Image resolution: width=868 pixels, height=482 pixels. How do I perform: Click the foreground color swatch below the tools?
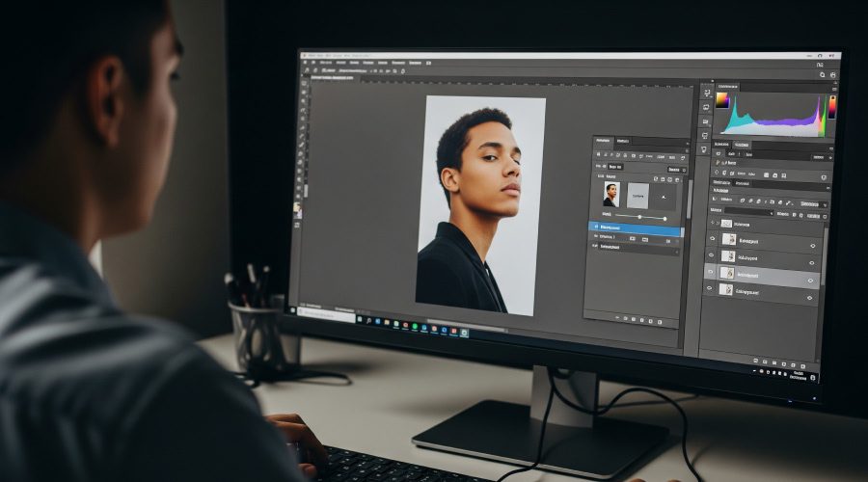coord(297,208)
